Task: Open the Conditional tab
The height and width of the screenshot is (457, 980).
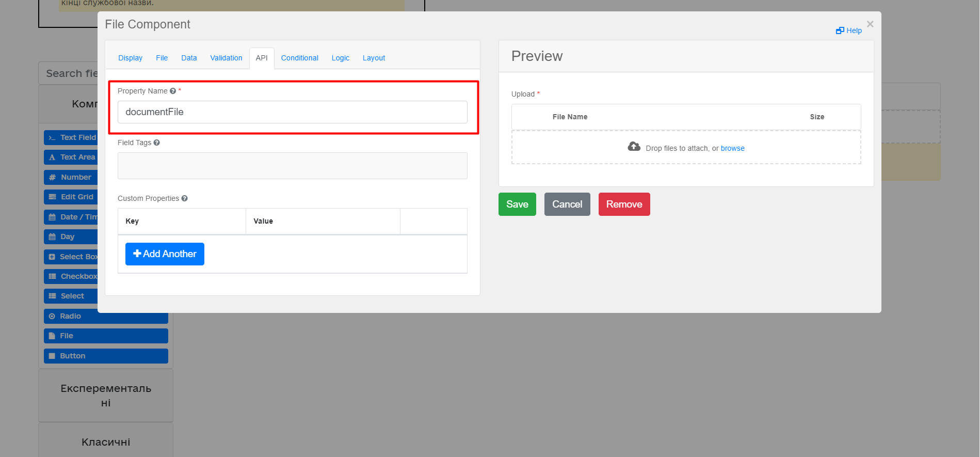Action: coord(299,58)
